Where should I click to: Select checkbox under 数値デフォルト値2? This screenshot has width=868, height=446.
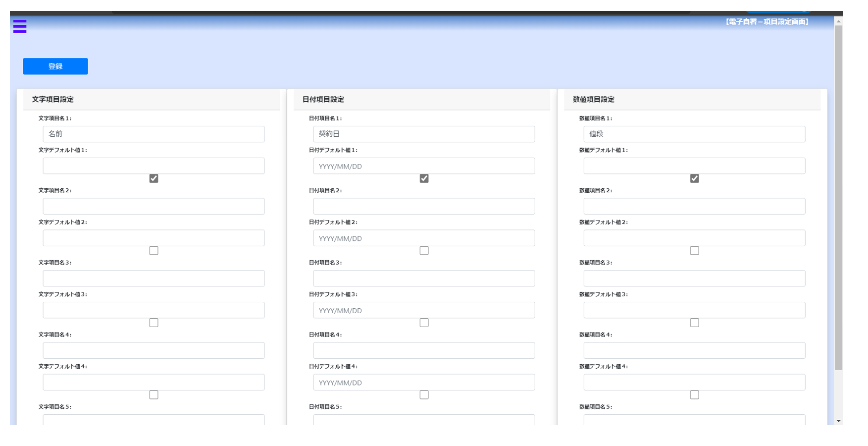695,251
